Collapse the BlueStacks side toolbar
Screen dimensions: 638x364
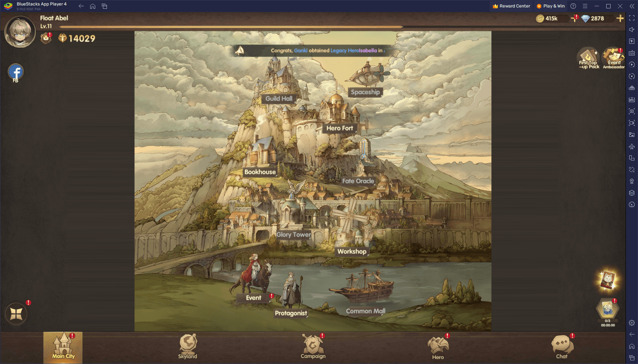click(632, 6)
